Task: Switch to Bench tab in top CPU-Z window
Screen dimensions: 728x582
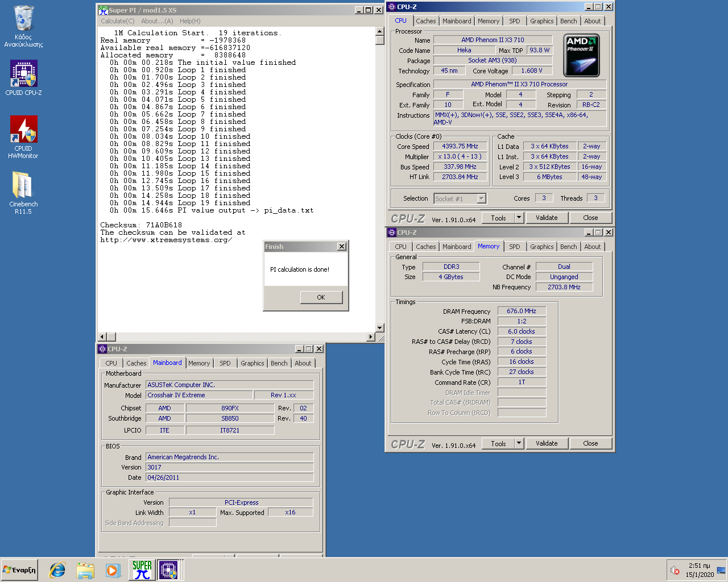Action: (568, 21)
